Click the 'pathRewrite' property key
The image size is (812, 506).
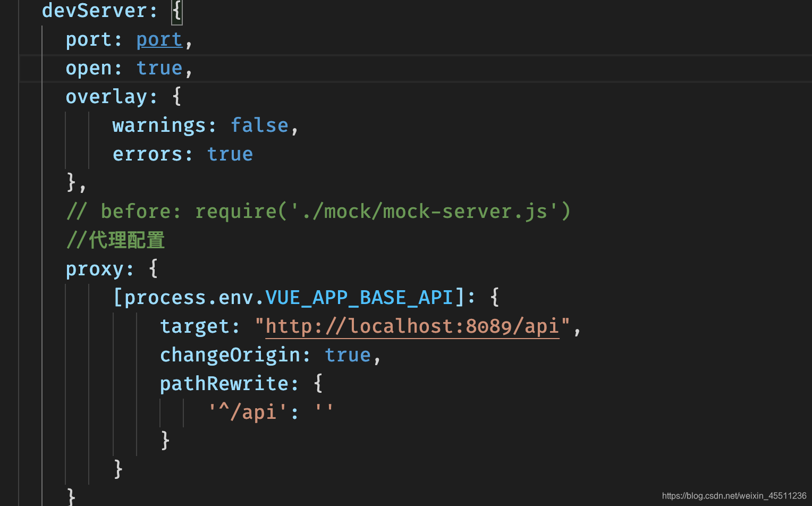tap(224, 384)
